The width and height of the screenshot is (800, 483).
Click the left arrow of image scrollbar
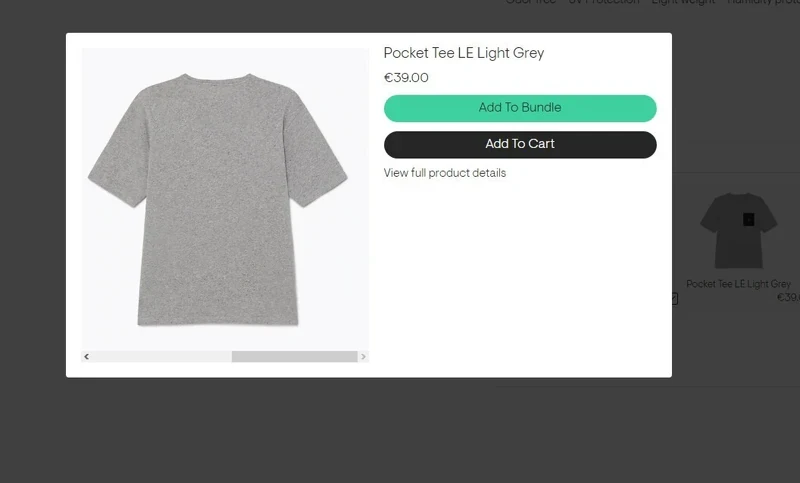(x=87, y=357)
